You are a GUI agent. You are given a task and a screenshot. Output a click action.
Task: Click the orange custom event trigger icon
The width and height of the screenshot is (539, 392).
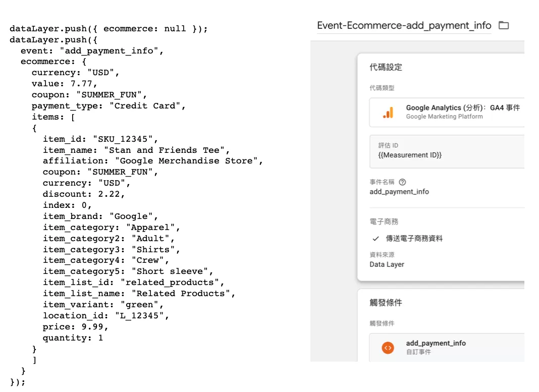point(388,348)
